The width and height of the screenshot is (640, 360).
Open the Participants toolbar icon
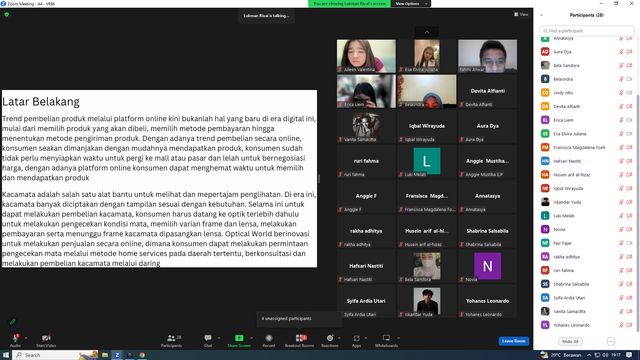(171, 338)
